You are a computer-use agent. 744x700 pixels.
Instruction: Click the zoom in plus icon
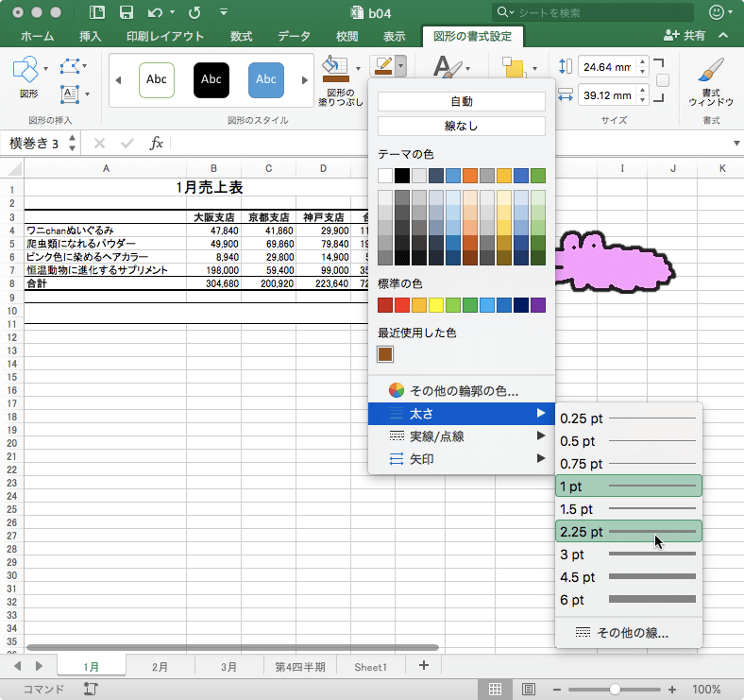coord(672,689)
